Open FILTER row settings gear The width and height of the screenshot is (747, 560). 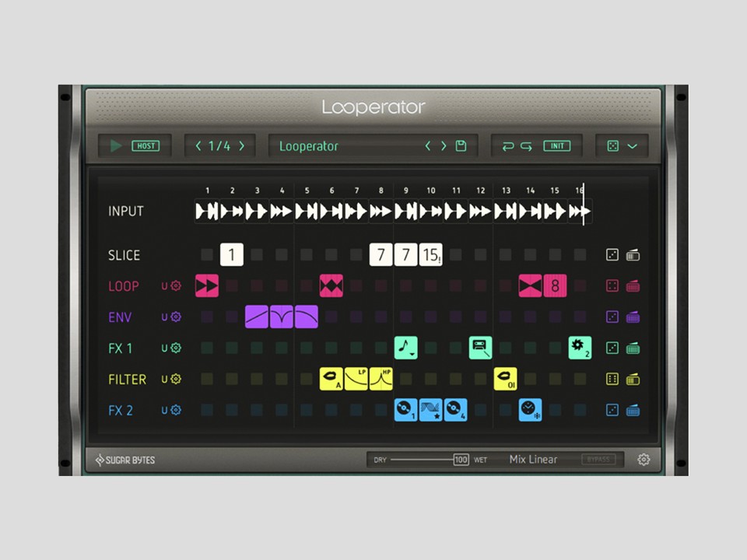coord(177,379)
